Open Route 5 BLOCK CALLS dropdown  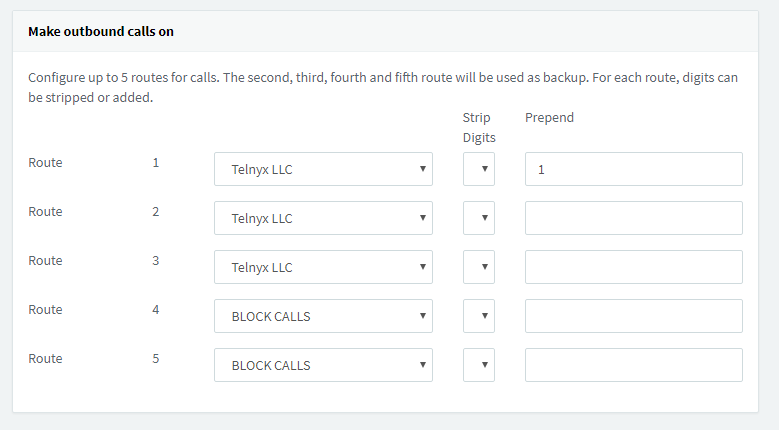click(x=323, y=365)
